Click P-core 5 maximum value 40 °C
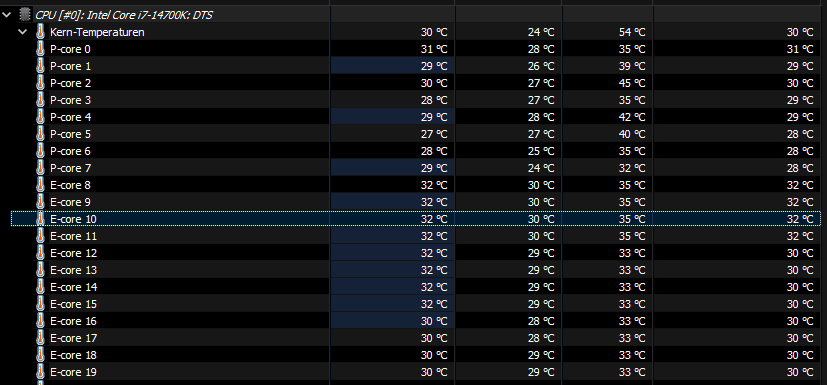This screenshot has height=385, width=827. click(x=632, y=134)
